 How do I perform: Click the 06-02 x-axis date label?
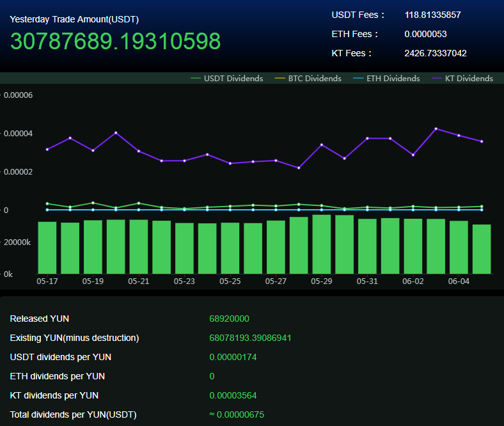(413, 281)
